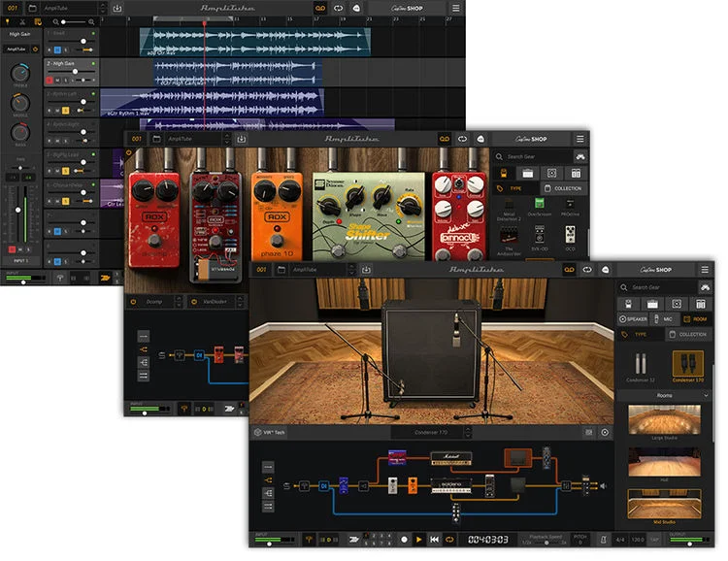Screen dimensions: 728x561
Task: Choose the Large Studio room thumbnail
Action: click(664, 420)
